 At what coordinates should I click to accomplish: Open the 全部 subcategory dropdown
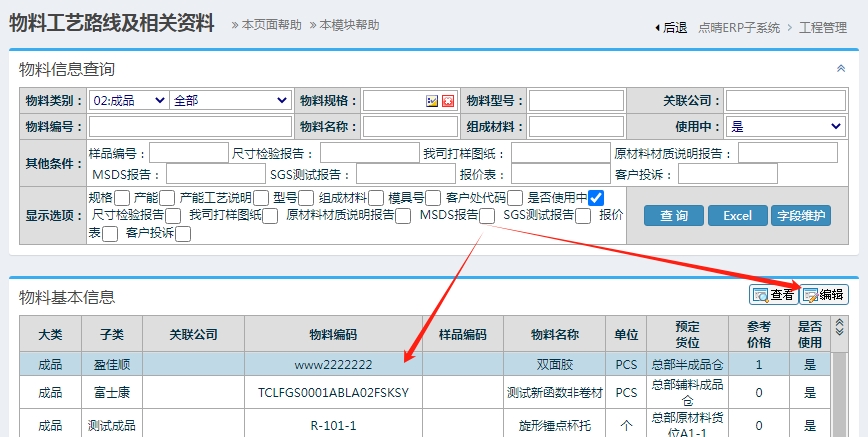(230, 101)
